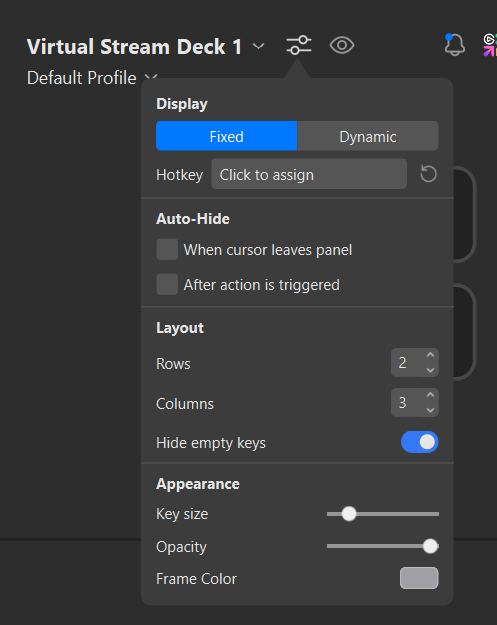The height and width of the screenshot is (625, 497).
Task: Reset the assigned hotkey with the revert icon
Action: (428, 174)
